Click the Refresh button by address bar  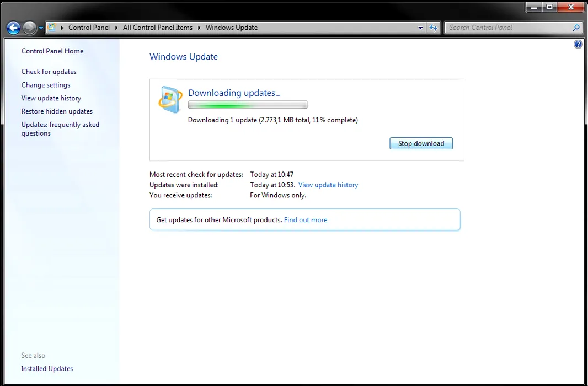434,28
